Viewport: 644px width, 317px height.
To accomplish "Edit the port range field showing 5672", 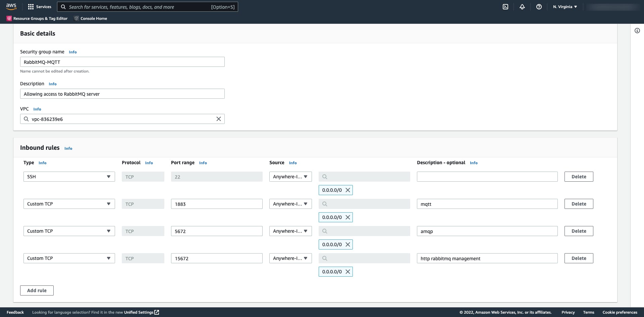I will pyautogui.click(x=217, y=231).
